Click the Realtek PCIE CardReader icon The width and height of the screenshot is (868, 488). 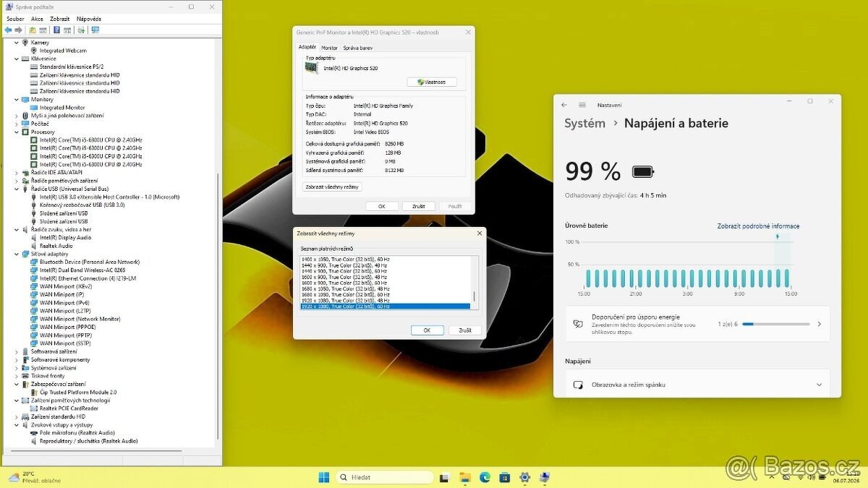pyautogui.click(x=34, y=408)
